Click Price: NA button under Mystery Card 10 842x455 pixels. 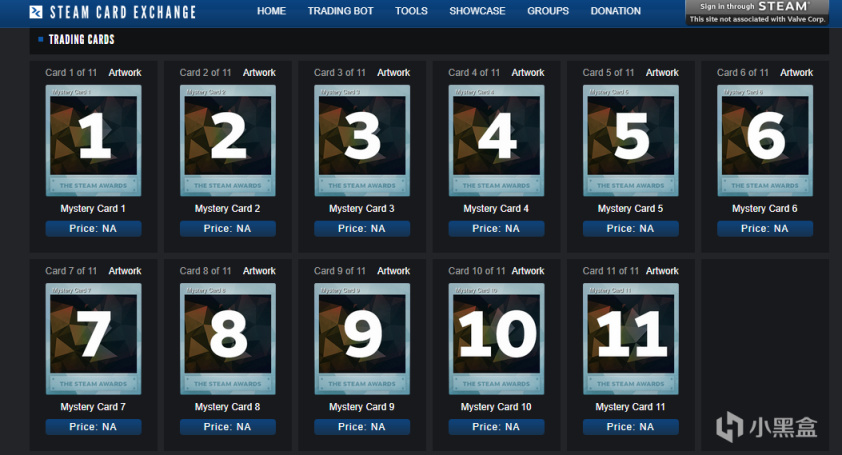[x=496, y=427]
